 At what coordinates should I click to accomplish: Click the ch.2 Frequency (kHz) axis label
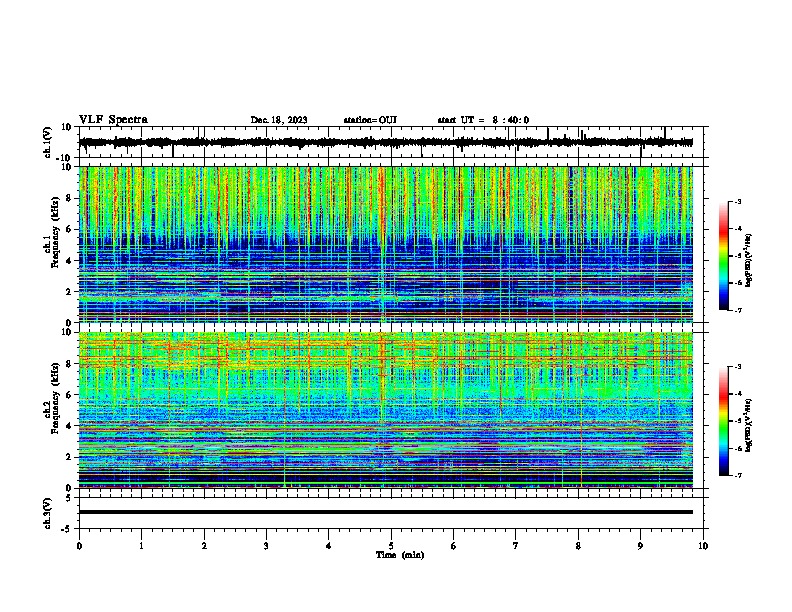point(52,398)
